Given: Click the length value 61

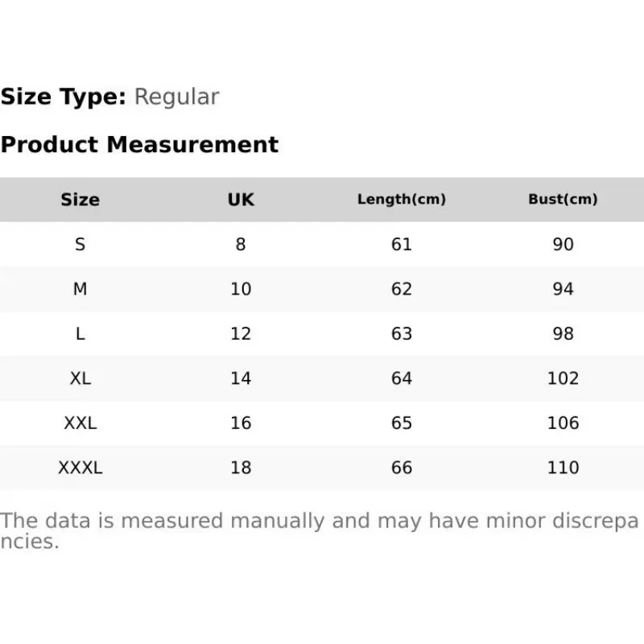Looking at the screenshot, I should [x=402, y=245].
